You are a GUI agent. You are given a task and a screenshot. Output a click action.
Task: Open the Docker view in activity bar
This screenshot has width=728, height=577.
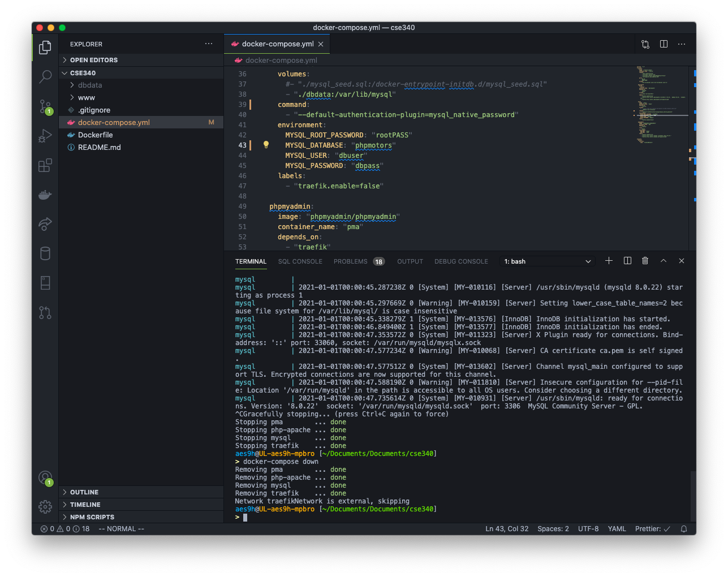tap(45, 195)
